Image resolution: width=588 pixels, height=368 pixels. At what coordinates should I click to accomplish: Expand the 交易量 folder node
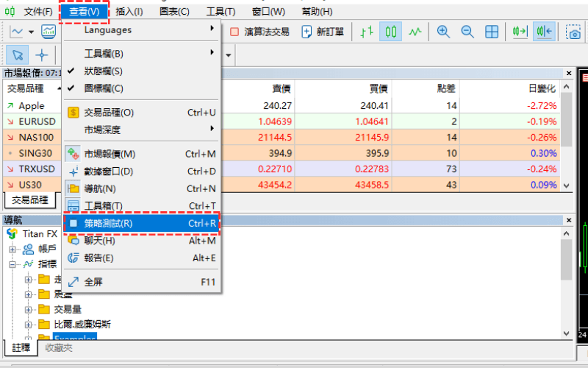28,310
